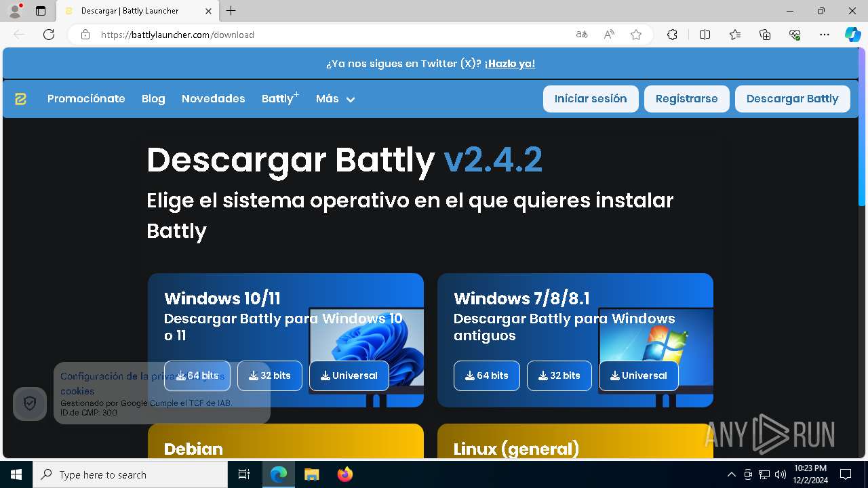Download Windows 10/11 32 bits version
The height and width of the screenshot is (488, 868).
tap(270, 375)
